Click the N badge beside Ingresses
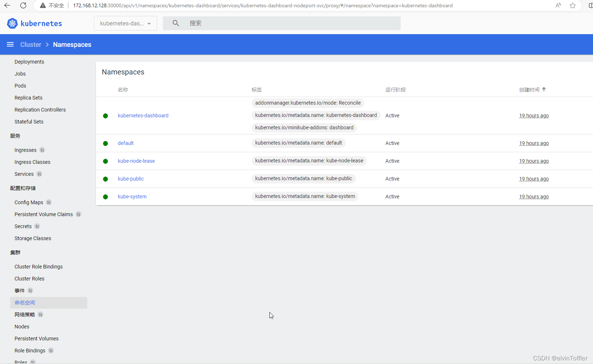This screenshot has width=593, height=364. coord(42,150)
